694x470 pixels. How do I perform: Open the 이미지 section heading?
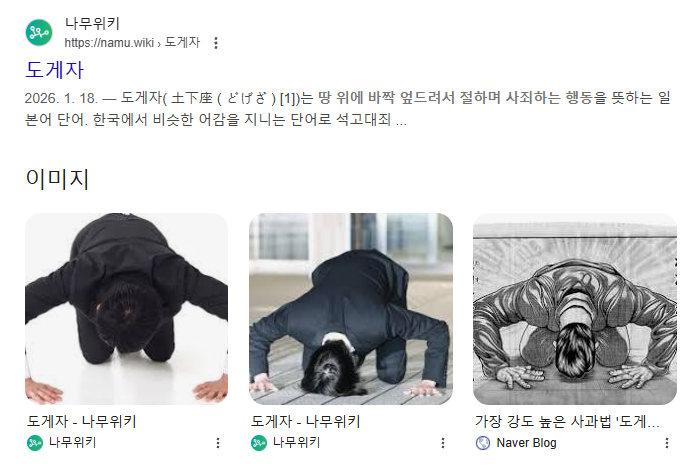click(57, 179)
